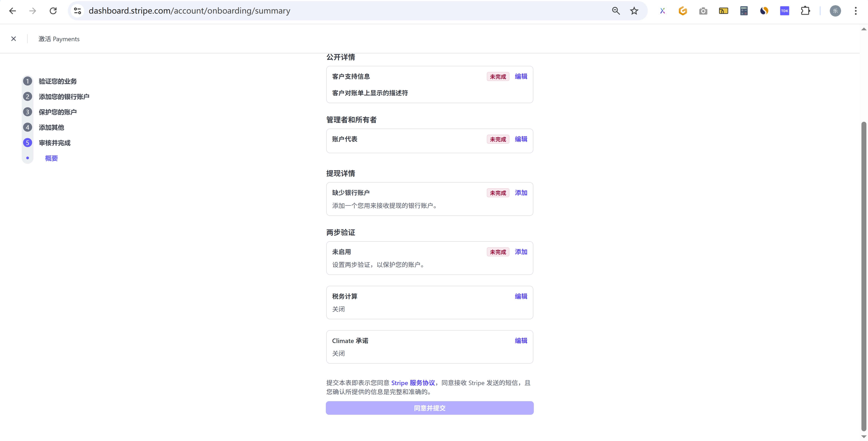Click the 两步验证 heading
The image size is (868, 441).
[x=341, y=233]
